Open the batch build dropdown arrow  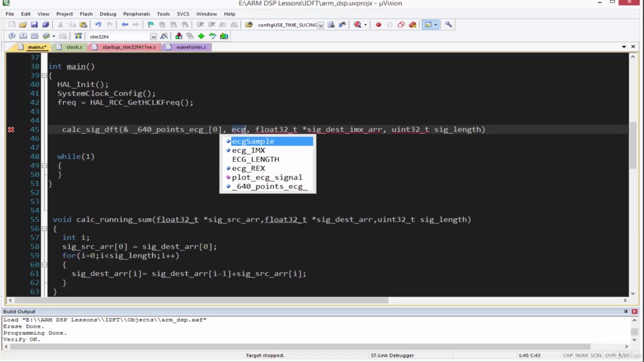tap(53, 36)
